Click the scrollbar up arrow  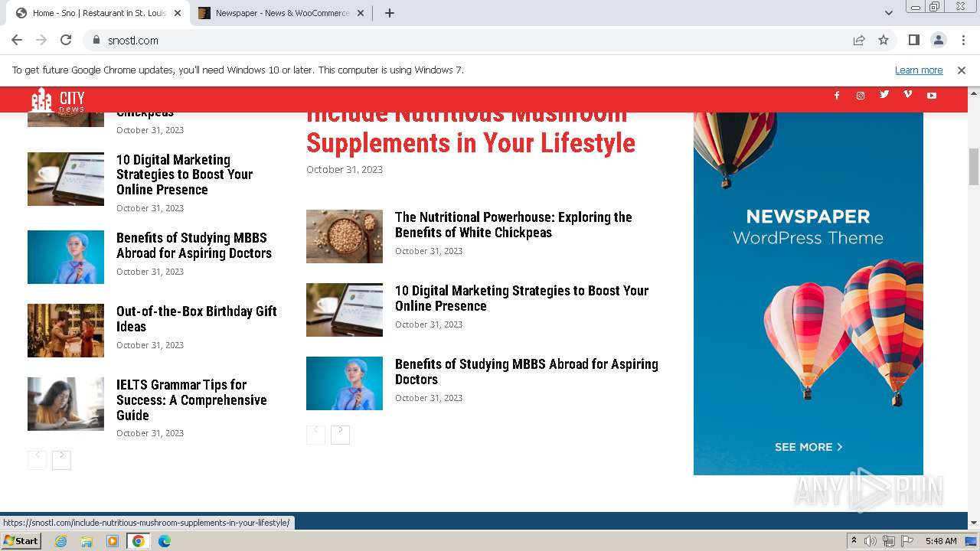(974, 93)
